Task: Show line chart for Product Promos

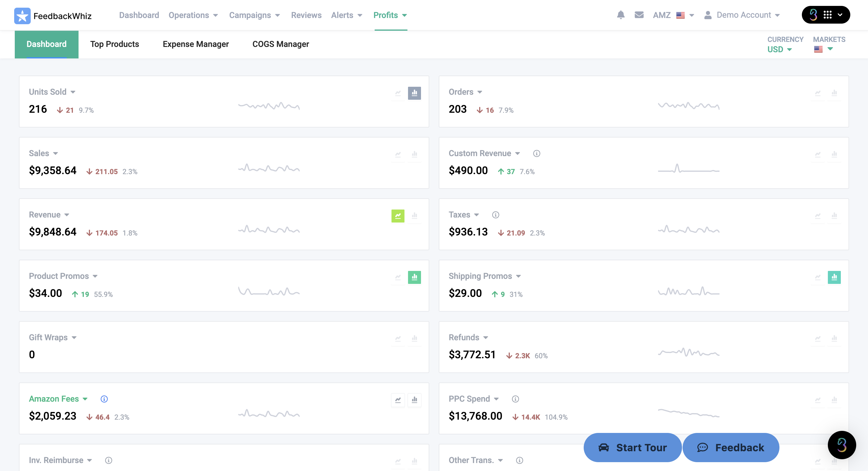Action: click(398, 277)
